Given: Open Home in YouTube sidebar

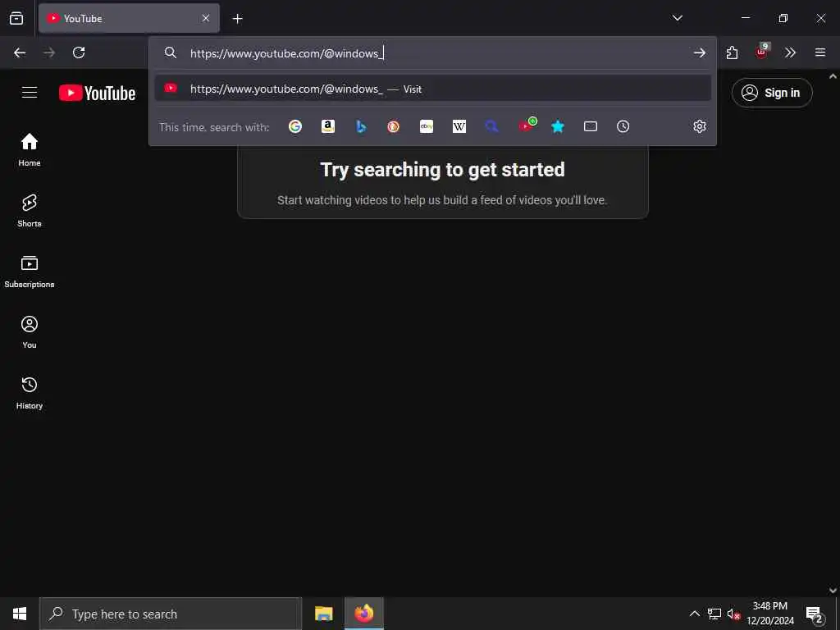Looking at the screenshot, I should [x=30, y=150].
